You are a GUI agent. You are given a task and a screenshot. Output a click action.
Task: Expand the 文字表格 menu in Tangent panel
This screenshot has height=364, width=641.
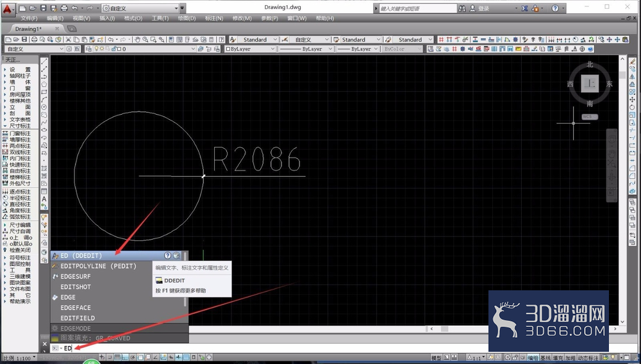(20, 120)
